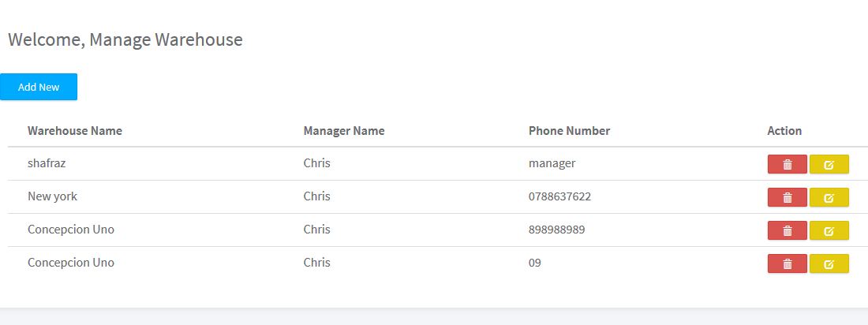Edit the shafraz warehouse with the yellow pencil icon
This screenshot has width=868, height=325.
[829, 164]
